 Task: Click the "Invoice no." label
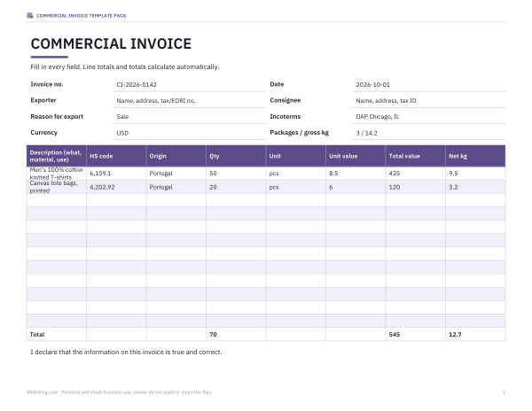47,84
